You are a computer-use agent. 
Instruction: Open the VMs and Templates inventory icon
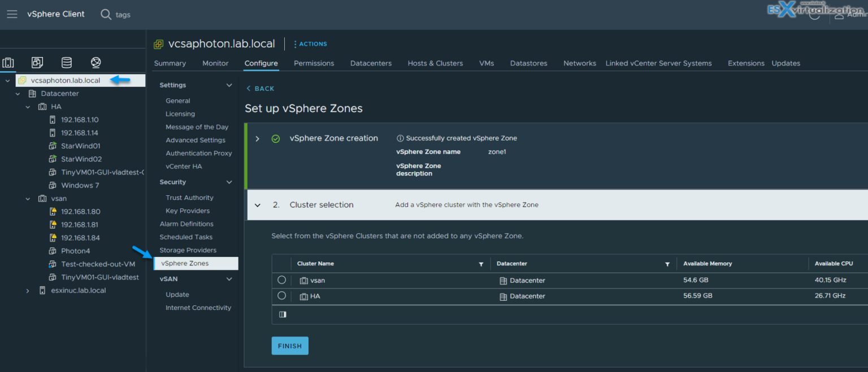coord(37,62)
